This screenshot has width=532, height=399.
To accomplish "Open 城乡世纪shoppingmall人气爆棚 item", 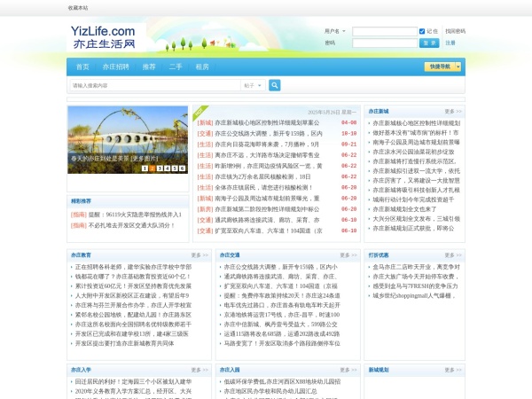I will (x=414, y=295).
